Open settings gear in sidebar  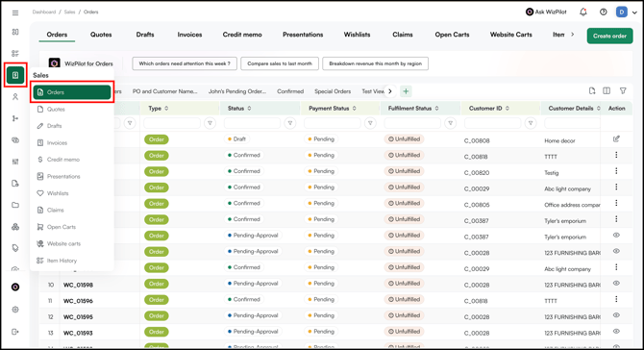(x=15, y=310)
